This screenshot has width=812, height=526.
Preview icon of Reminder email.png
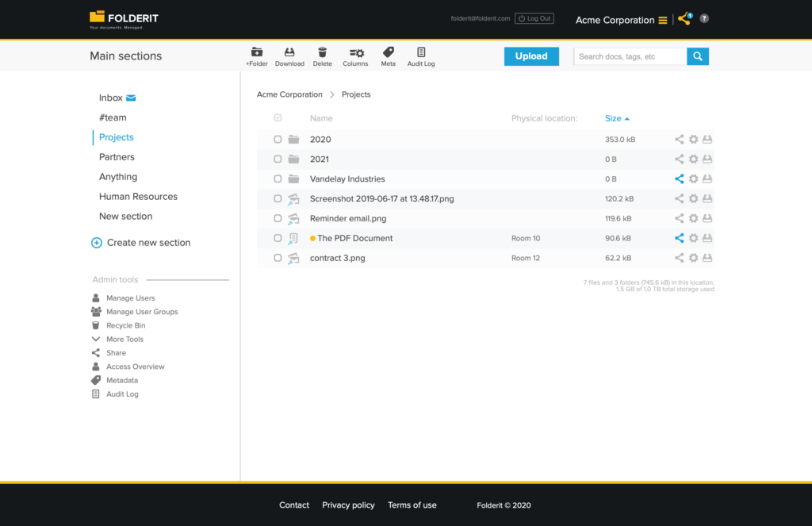click(x=293, y=219)
